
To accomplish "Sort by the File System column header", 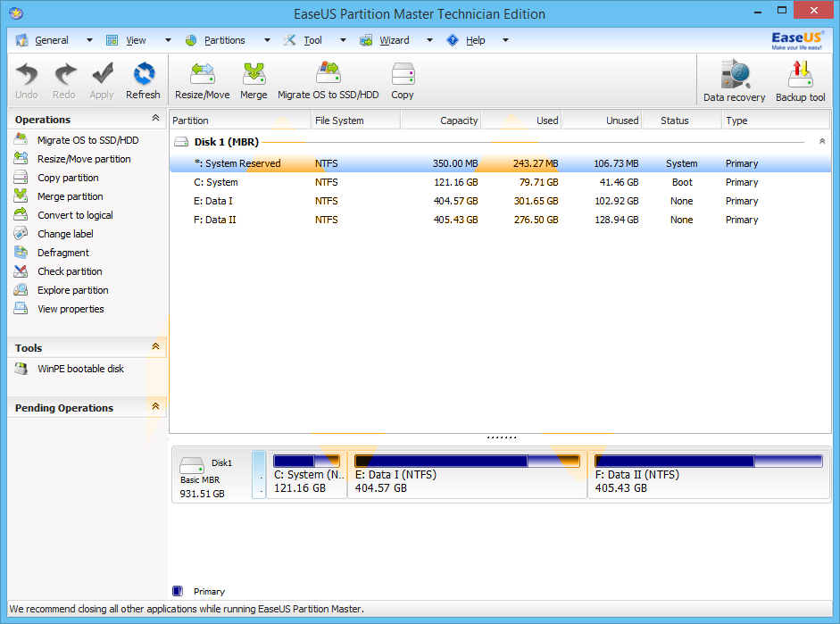I will 355,121.
